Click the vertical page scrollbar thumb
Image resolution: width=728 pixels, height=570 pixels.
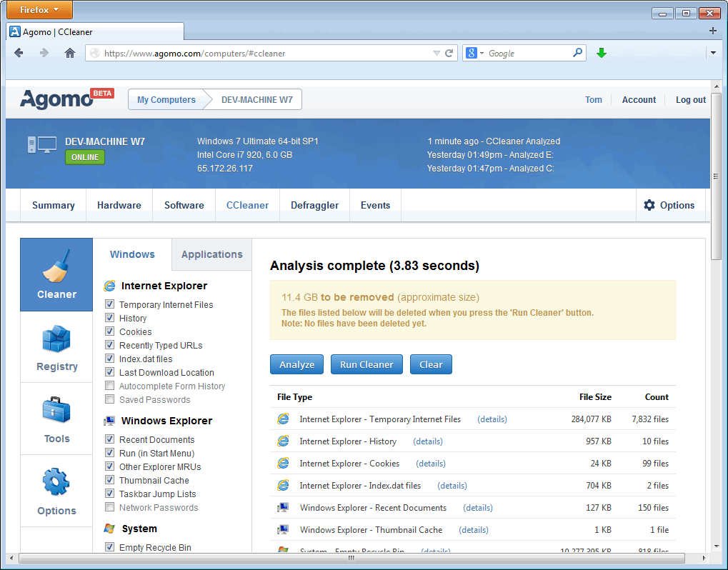pos(716,176)
